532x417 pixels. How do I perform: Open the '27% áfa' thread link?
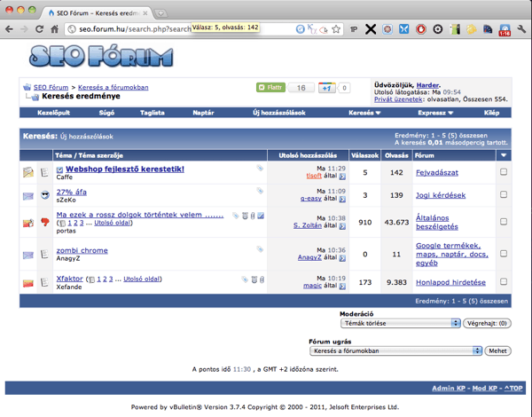(71, 192)
